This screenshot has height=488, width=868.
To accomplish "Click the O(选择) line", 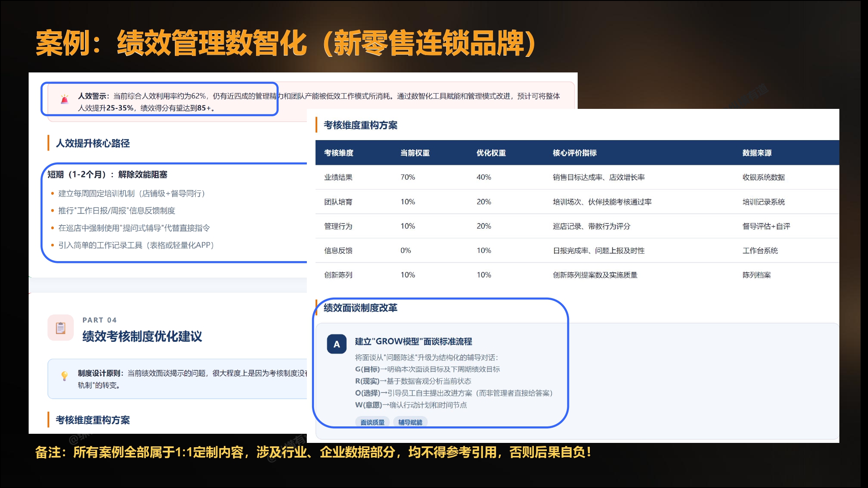I will tap(454, 393).
